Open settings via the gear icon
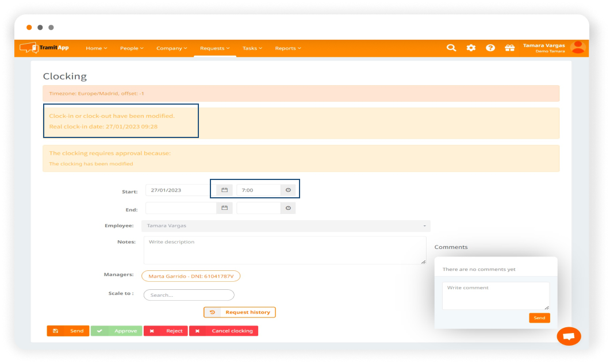This screenshot has width=610, height=364. click(471, 48)
